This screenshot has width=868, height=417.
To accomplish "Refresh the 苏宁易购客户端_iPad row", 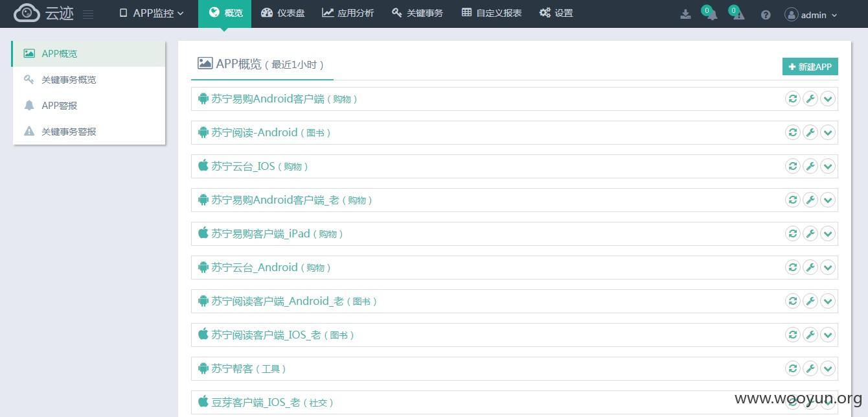I will pyautogui.click(x=792, y=233).
